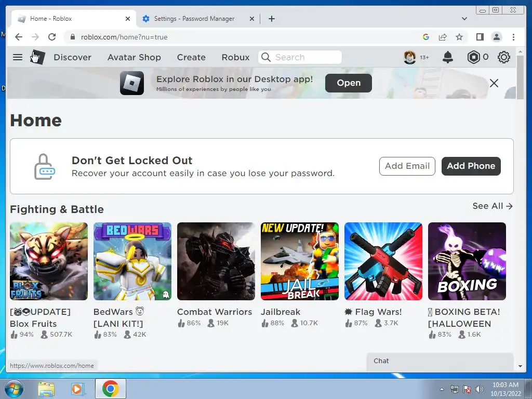Click the volume speaker tray icon
The image size is (532, 399).
click(x=480, y=389)
